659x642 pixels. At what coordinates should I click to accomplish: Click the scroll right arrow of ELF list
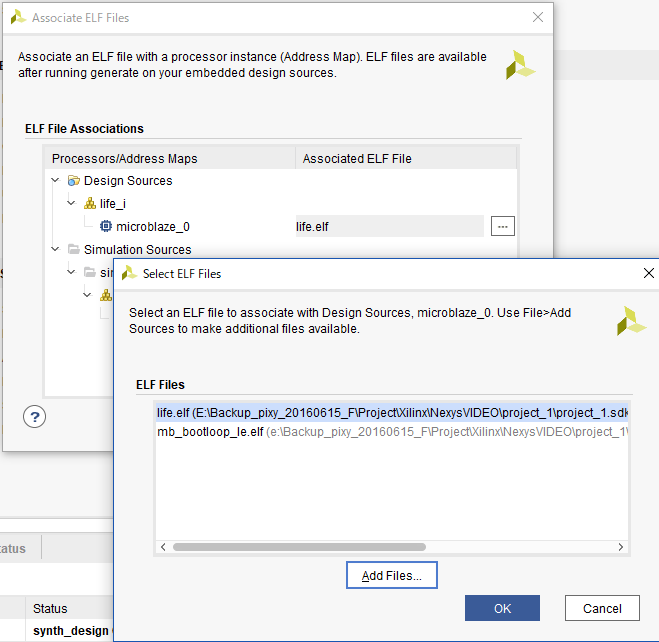[x=621, y=547]
